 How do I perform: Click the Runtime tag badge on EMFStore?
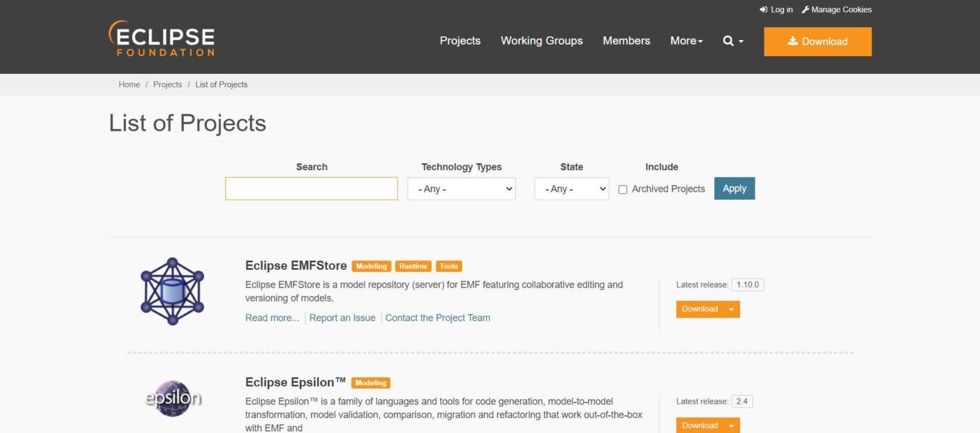(413, 266)
